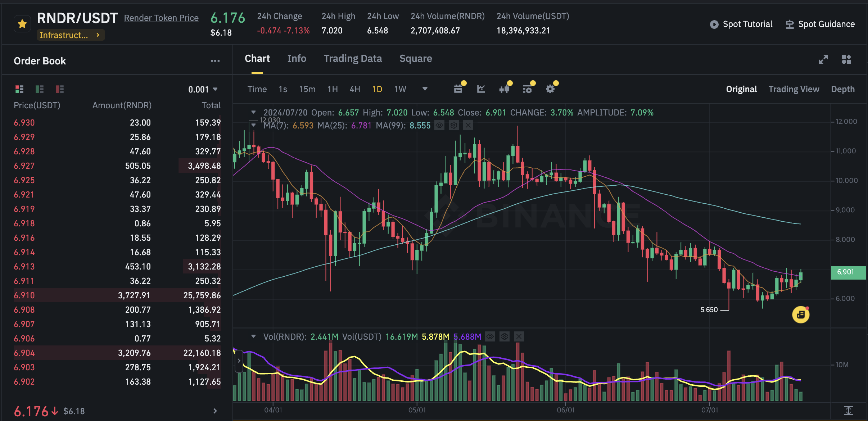Open the chart calendar icon
The height and width of the screenshot is (421, 868).
458,89
